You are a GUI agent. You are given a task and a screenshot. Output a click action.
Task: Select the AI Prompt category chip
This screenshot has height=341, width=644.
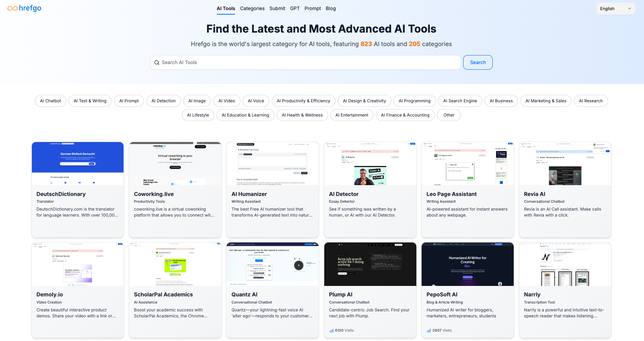pos(129,101)
